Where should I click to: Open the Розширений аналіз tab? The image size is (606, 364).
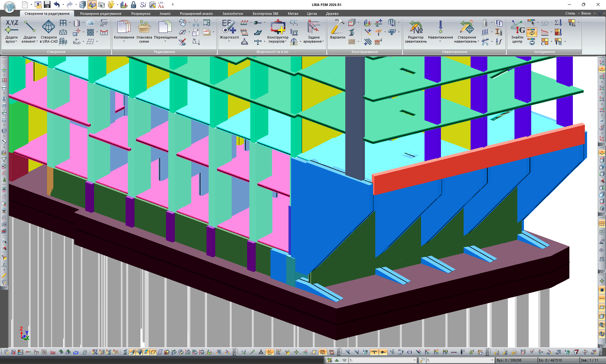(x=196, y=14)
